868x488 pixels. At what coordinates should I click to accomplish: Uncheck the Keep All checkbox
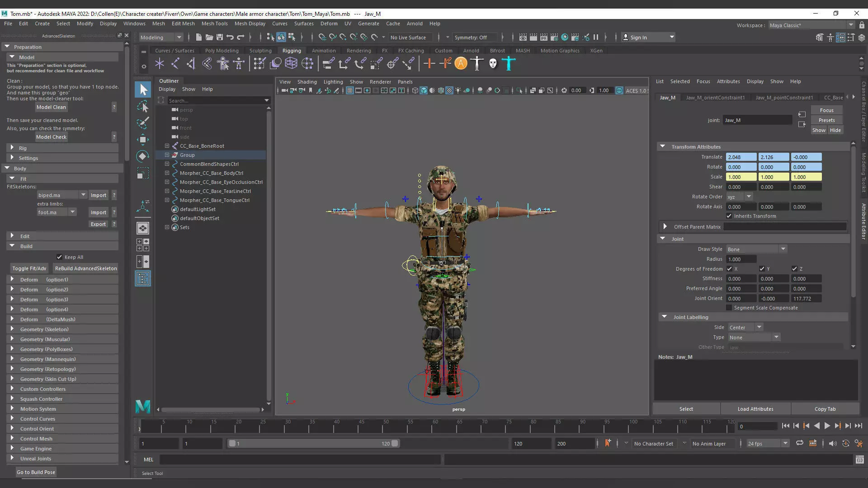pyautogui.click(x=59, y=257)
